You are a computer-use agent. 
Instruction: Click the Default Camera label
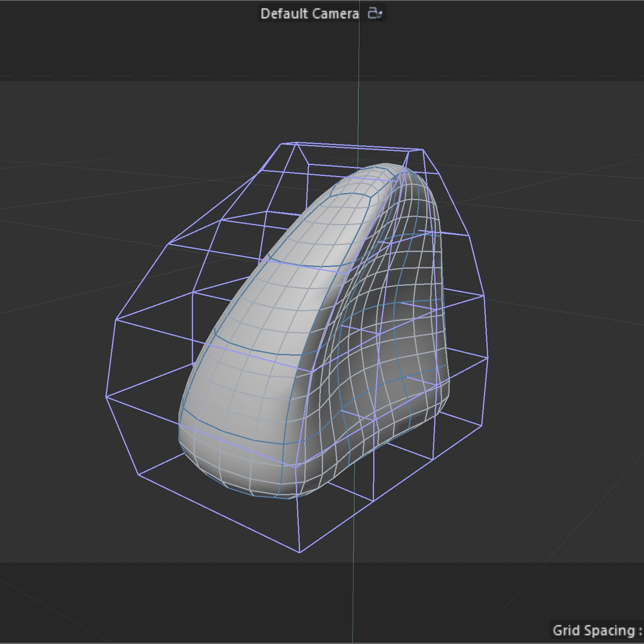[x=309, y=14]
